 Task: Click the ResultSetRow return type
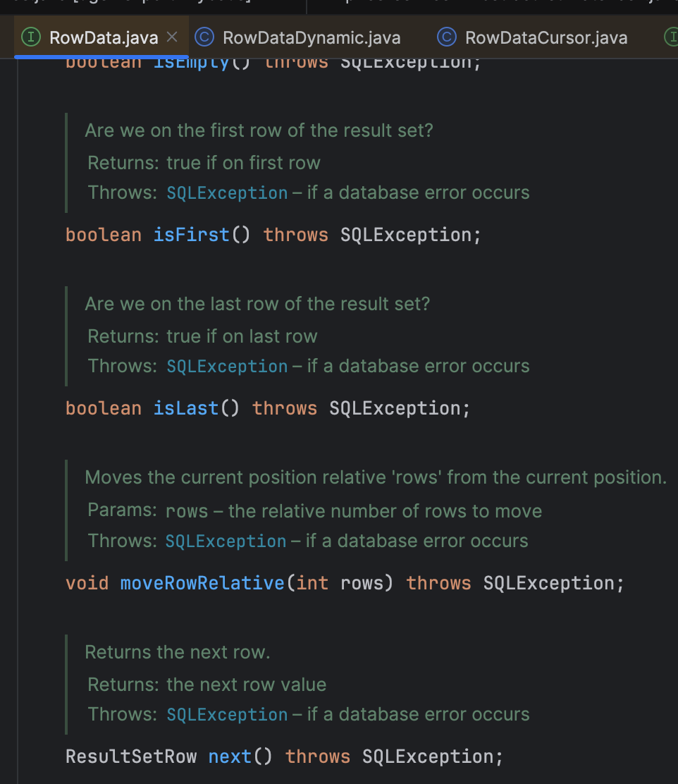[131, 757]
